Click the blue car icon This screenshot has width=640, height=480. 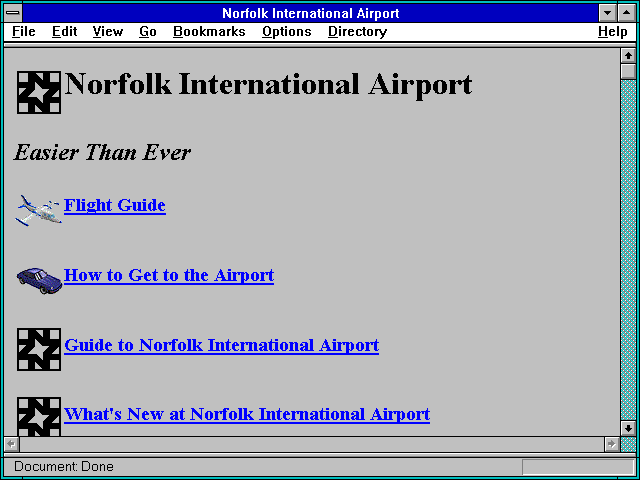pos(39,281)
